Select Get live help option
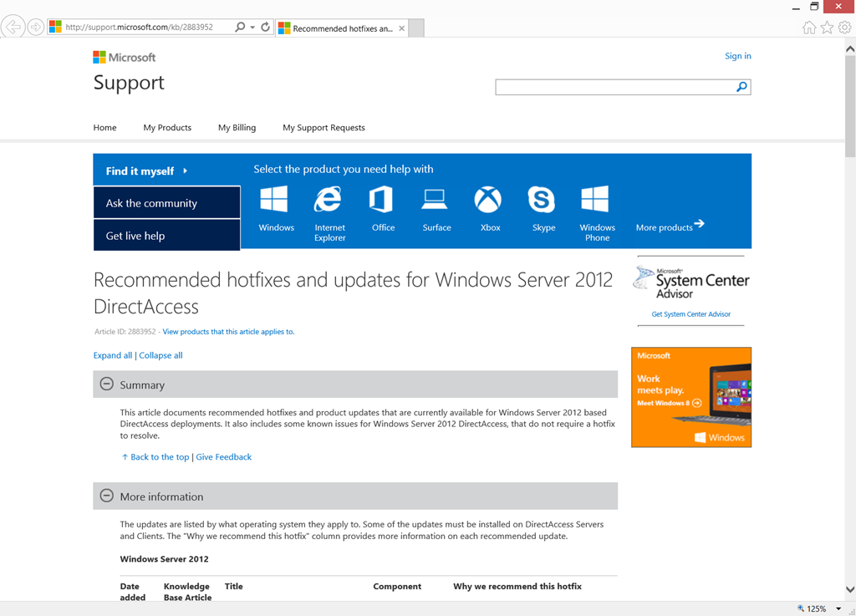The height and width of the screenshot is (616, 856). click(x=166, y=235)
